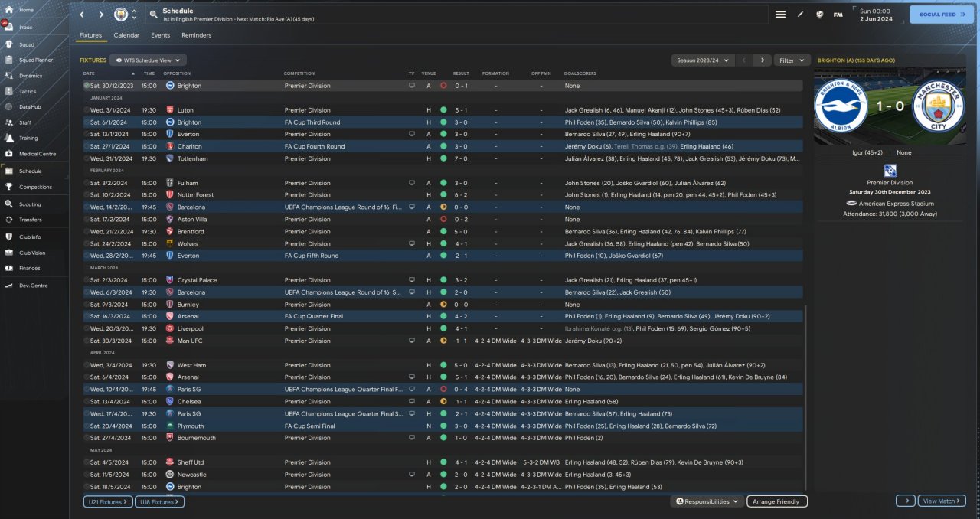Open the Medical Centre section

click(37, 154)
